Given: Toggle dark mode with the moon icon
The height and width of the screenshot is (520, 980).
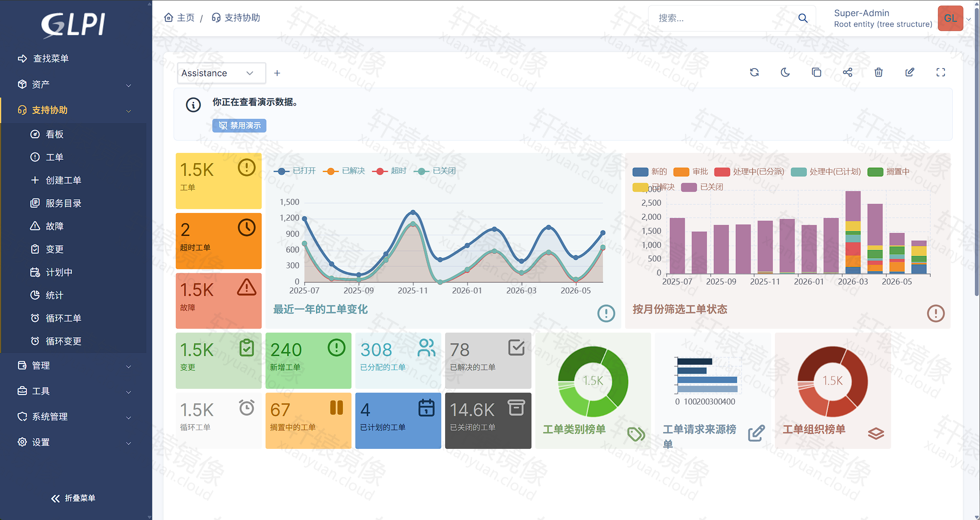Looking at the screenshot, I should point(785,72).
